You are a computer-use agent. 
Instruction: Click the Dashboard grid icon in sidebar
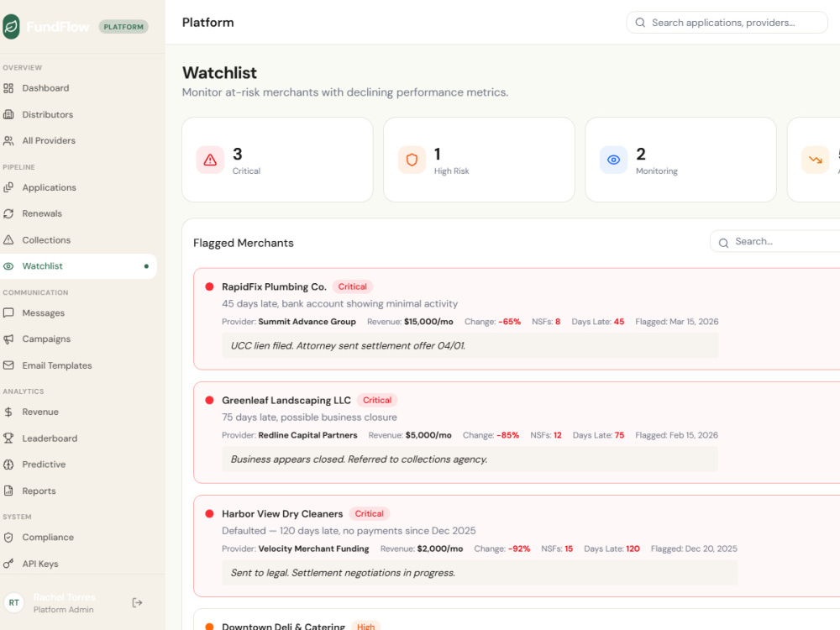coord(8,88)
